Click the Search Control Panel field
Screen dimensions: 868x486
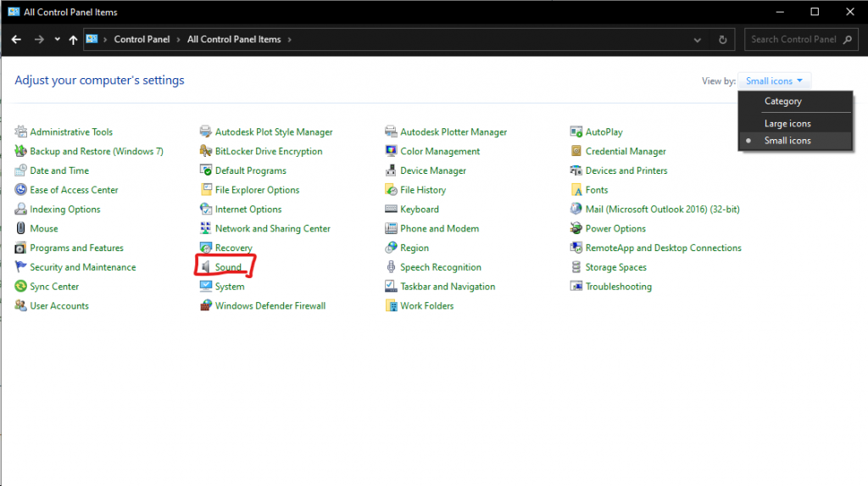click(801, 39)
